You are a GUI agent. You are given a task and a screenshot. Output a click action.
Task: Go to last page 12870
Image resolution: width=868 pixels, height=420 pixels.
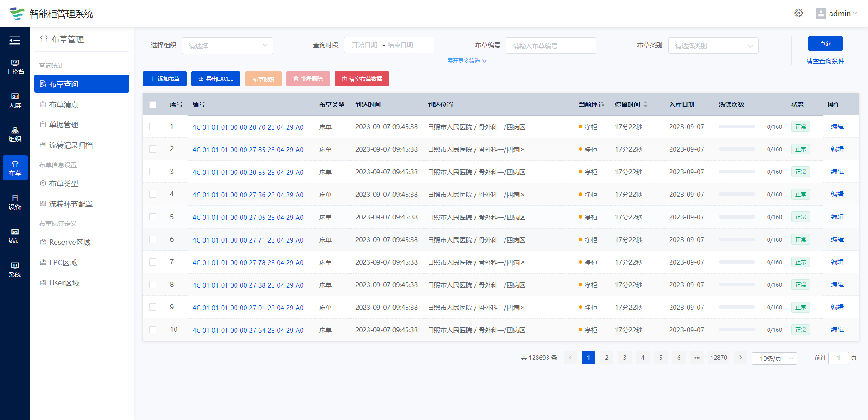718,358
